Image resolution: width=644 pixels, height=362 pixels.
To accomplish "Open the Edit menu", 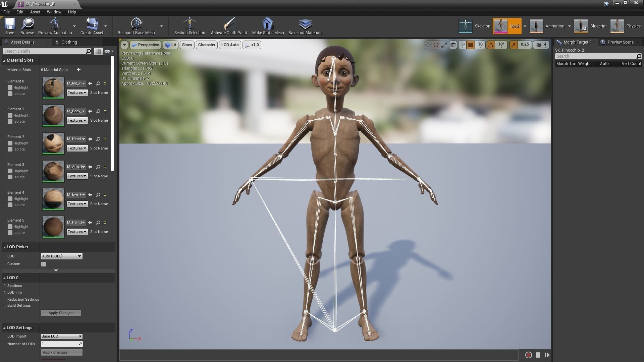I will coord(20,12).
